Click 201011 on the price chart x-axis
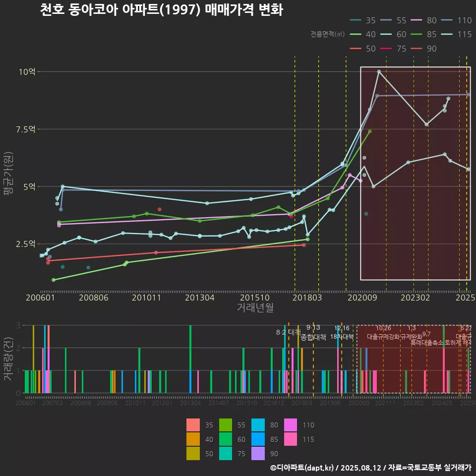The height and width of the screenshot is (476, 476). (146, 297)
